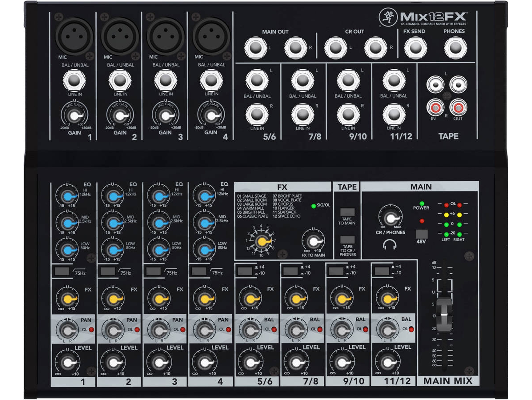The image size is (532, 400).
Task: Click the FX preset selector rotary knob
Action: pyautogui.click(x=261, y=241)
